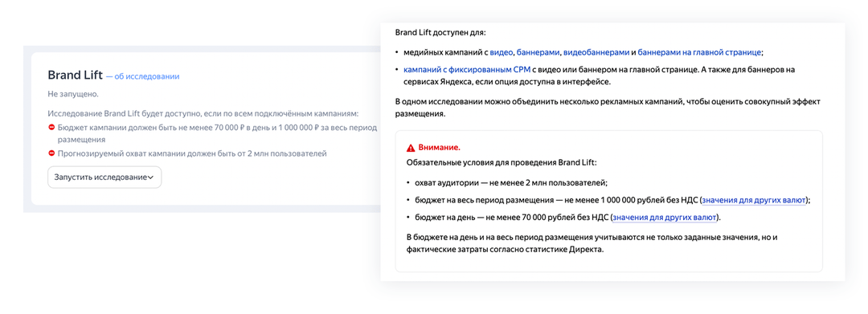Open the 'баннерами' link
Screen dimensions: 868x314
[x=538, y=52]
